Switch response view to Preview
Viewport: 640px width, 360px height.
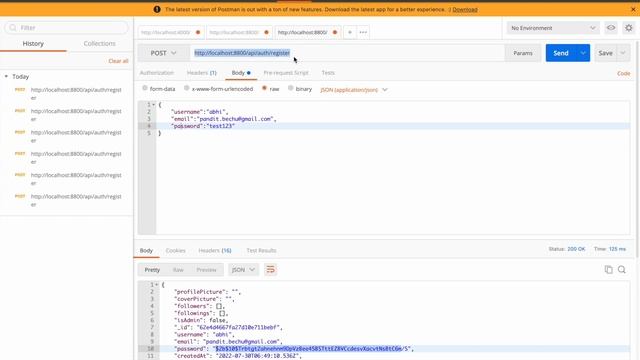206,270
